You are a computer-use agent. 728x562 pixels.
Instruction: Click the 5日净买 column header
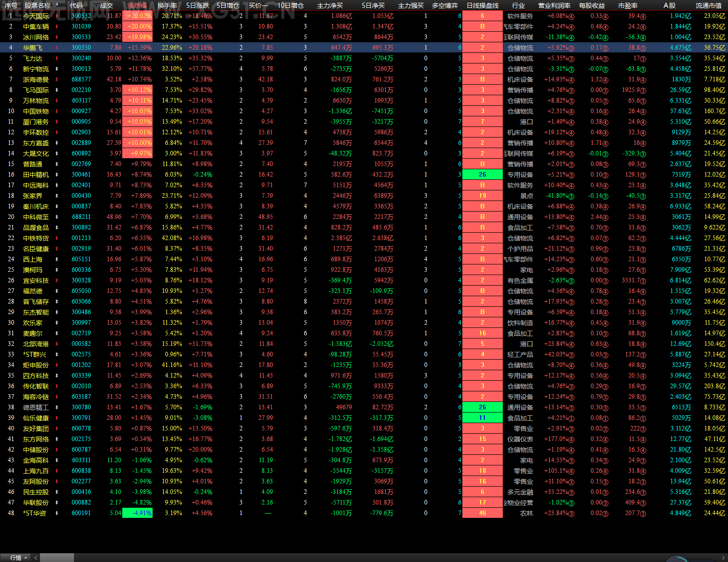(373, 6)
